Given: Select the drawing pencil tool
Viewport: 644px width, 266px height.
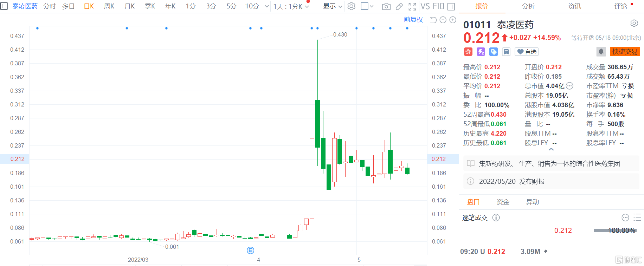Looking at the screenshot, I should [399, 6].
